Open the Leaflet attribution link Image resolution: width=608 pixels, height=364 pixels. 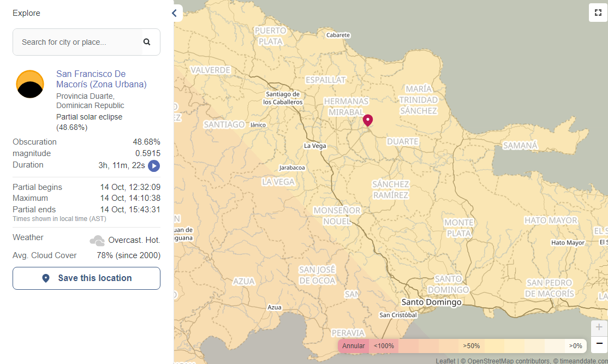point(445,361)
